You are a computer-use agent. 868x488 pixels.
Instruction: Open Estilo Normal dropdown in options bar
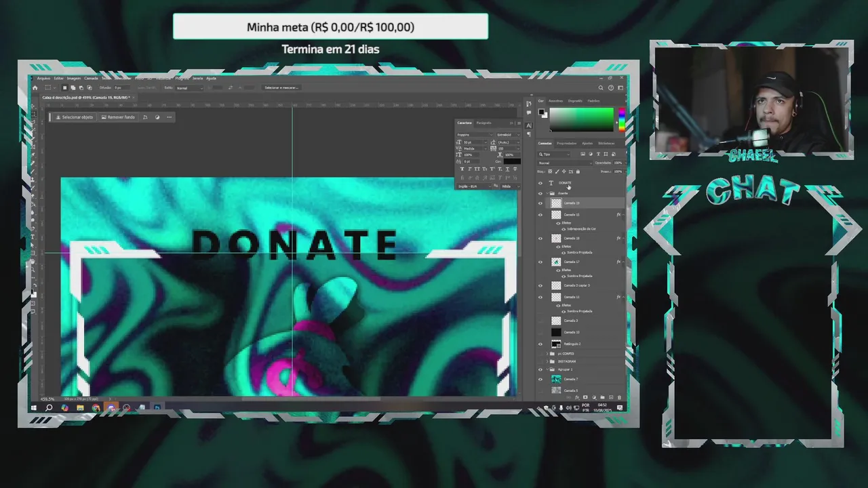click(189, 88)
